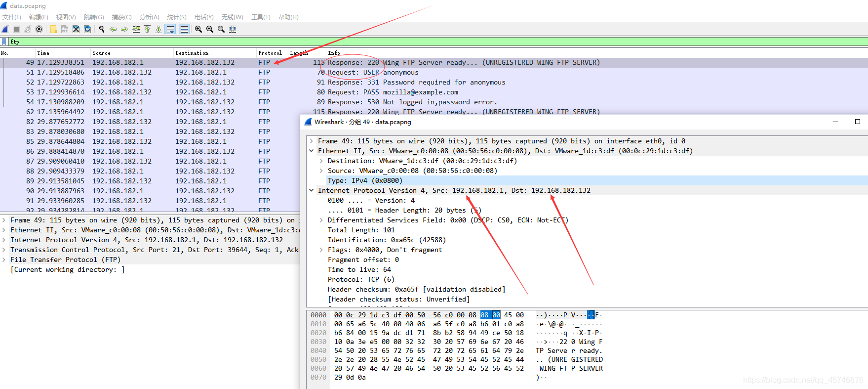Open the 分析(A) menu

(150, 17)
